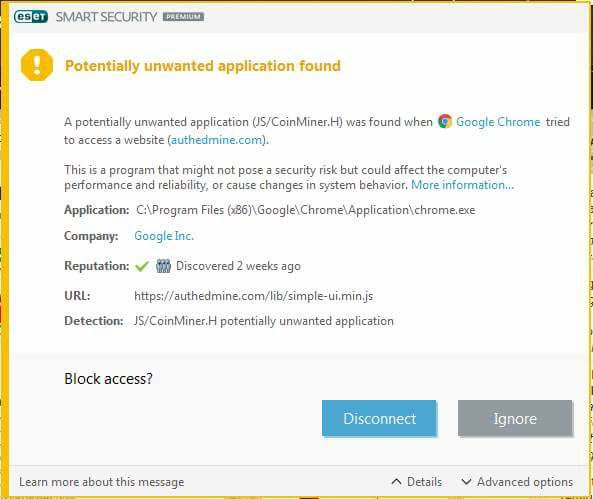Viewport: 593px width, 499px height.
Task: Collapse the Details section
Action: [417, 482]
